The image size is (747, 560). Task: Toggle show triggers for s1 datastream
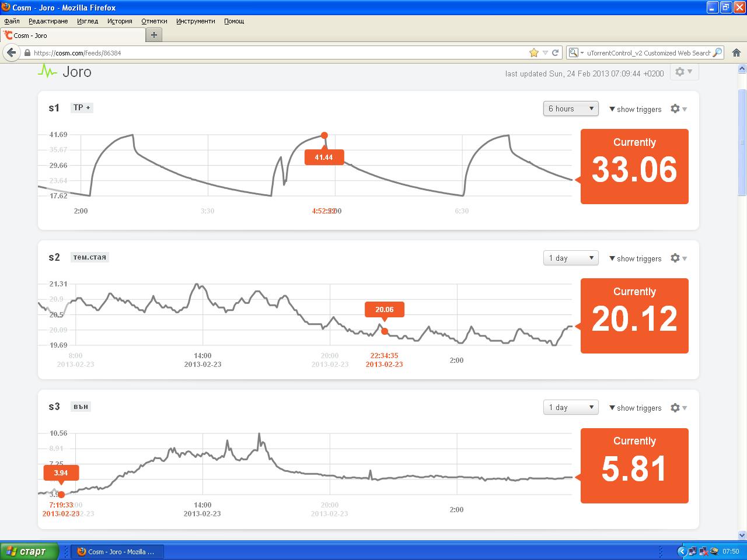coord(635,109)
